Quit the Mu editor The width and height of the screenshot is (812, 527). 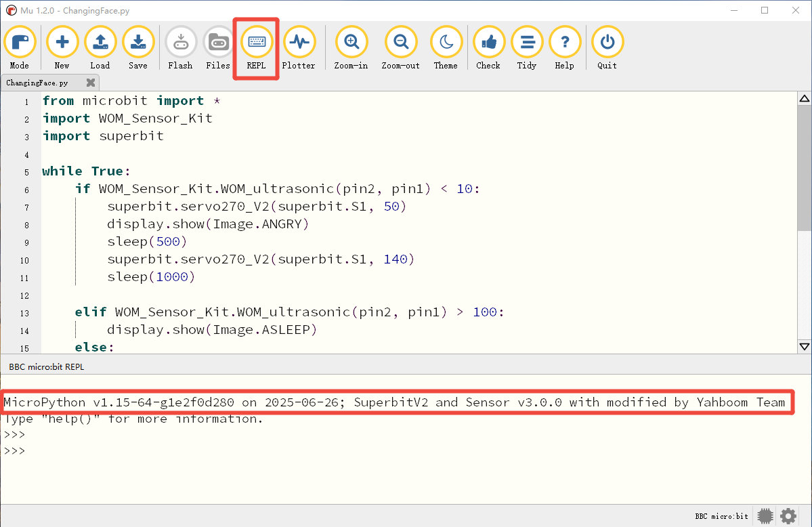tap(607, 48)
